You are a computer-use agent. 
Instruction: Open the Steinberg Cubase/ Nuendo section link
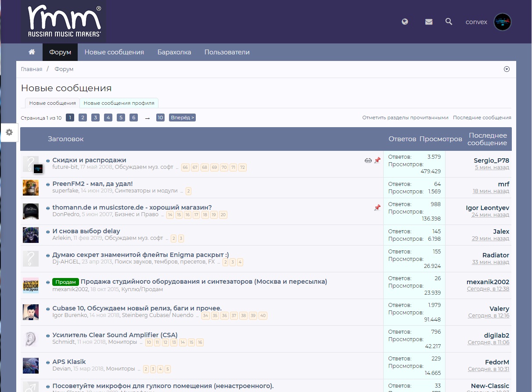pyautogui.click(x=158, y=315)
